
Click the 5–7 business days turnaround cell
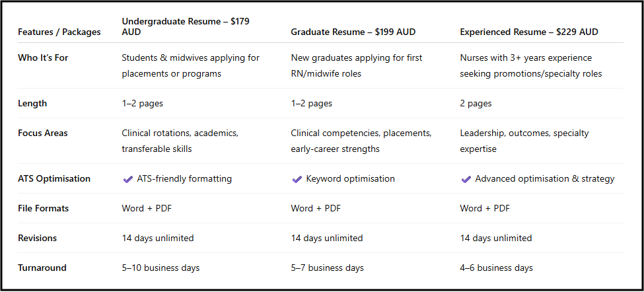(328, 268)
